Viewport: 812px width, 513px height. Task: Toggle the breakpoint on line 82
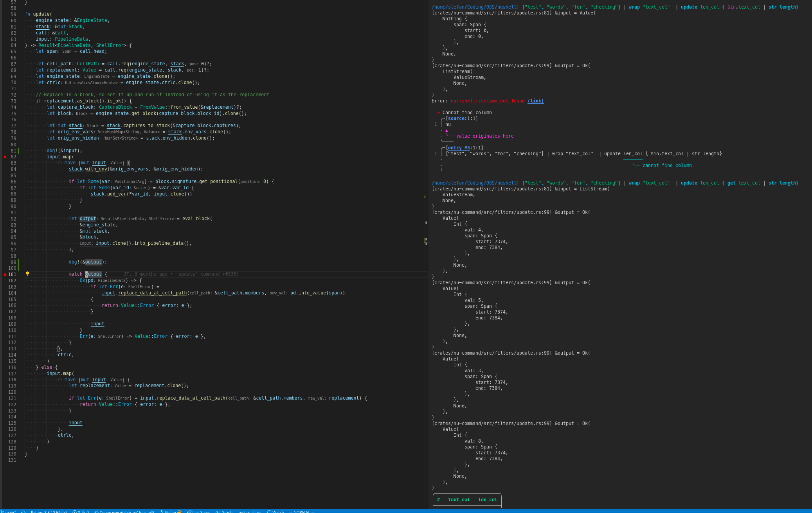(x=5, y=157)
